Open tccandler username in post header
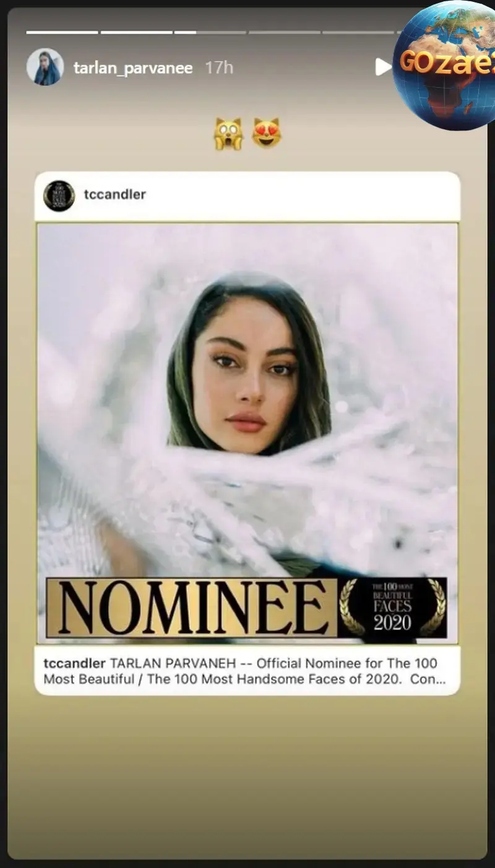 pos(115,194)
